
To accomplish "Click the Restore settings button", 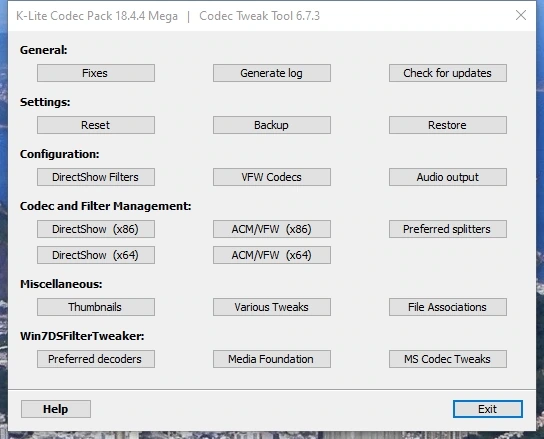I will (x=448, y=125).
